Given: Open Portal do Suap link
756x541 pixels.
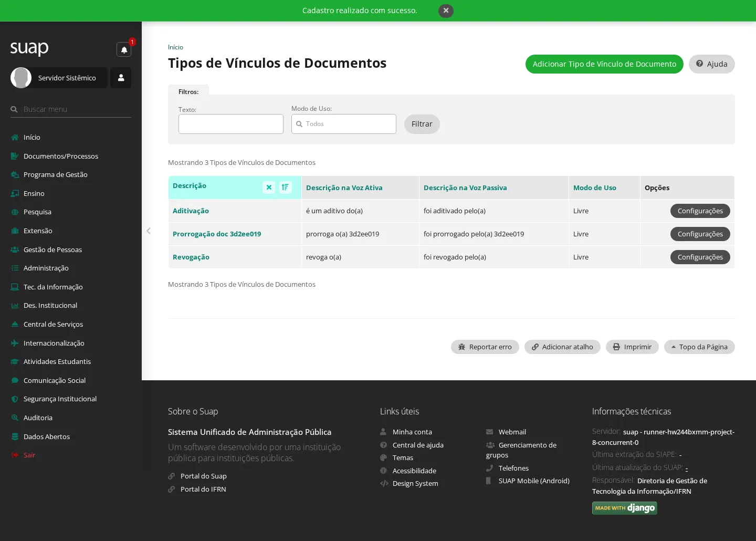Looking at the screenshot, I should (204, 476).
